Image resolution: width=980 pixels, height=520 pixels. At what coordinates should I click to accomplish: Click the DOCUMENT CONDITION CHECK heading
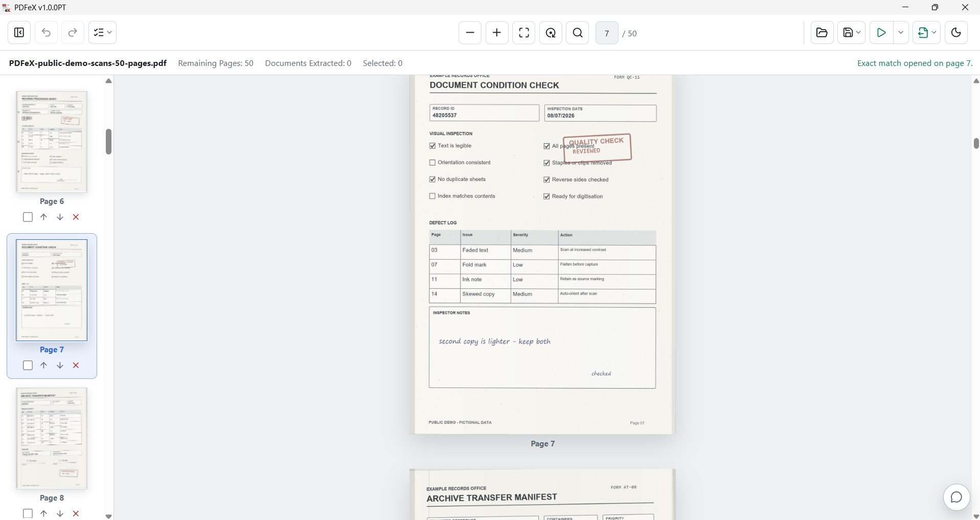(x=494, y=85)
